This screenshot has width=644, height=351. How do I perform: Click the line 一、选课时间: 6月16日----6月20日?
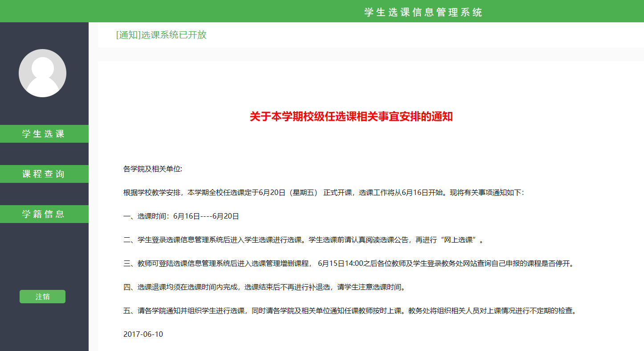(181, 216)
